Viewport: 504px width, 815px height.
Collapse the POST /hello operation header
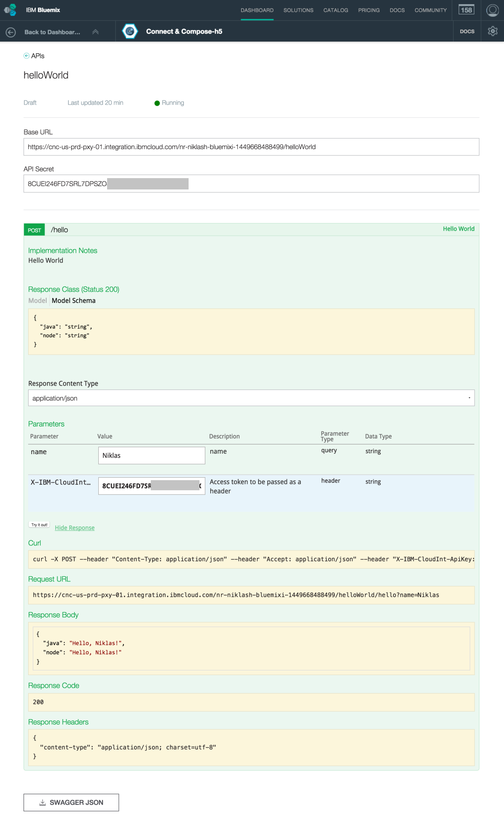click(60, 230)
